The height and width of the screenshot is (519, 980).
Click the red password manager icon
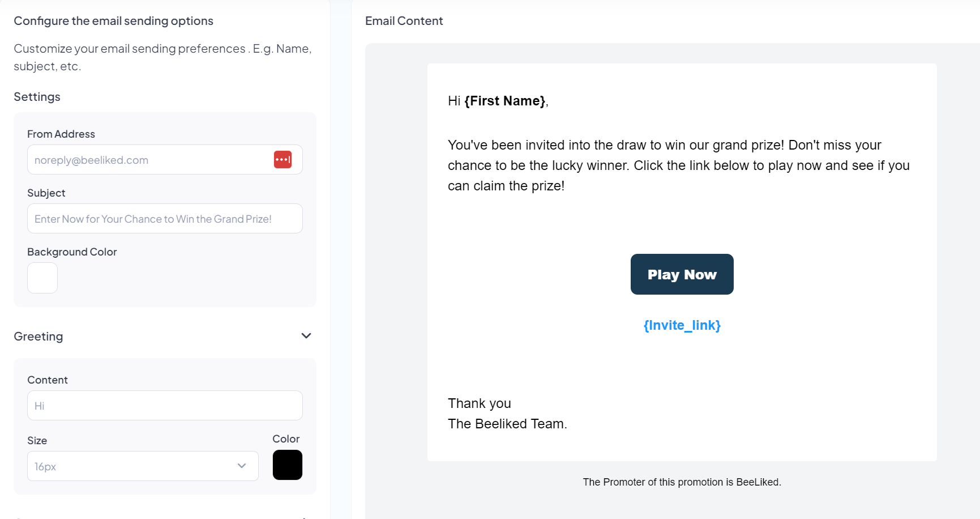click(x=283, y=160)
